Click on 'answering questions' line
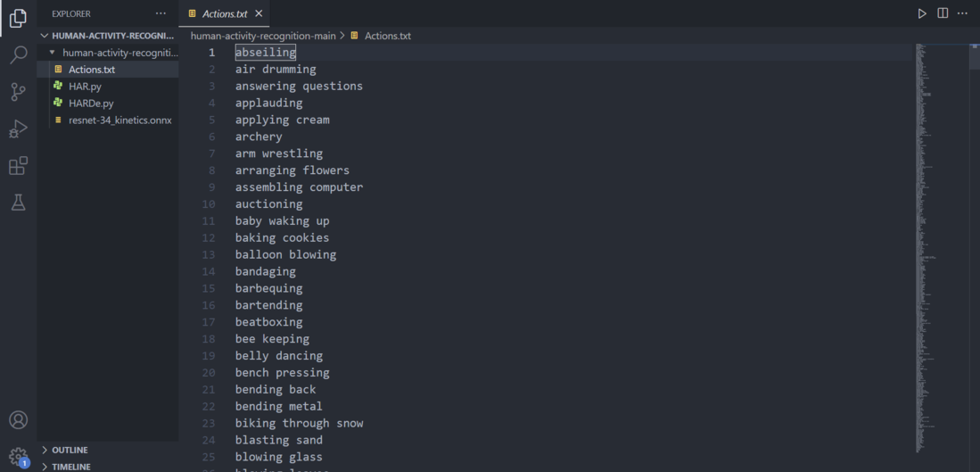Viewport: 980px width, 472px height. point(299,87)
